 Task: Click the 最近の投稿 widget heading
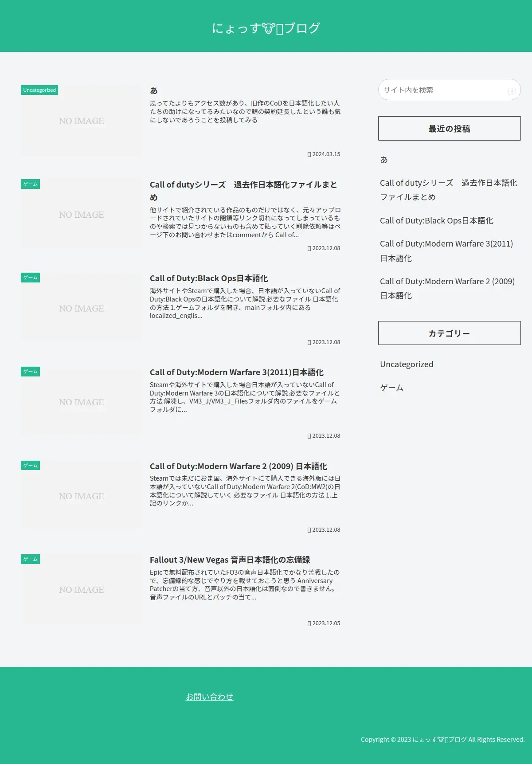[x=449, y=129]
